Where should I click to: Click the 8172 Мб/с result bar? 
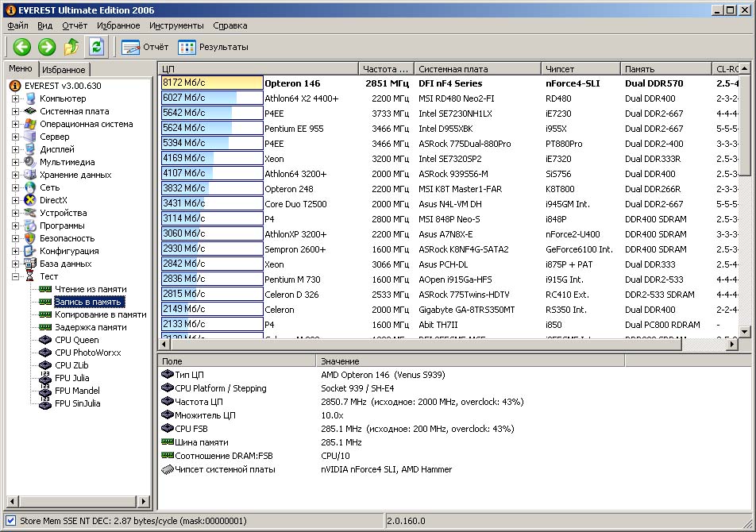[x=211, y=83]
